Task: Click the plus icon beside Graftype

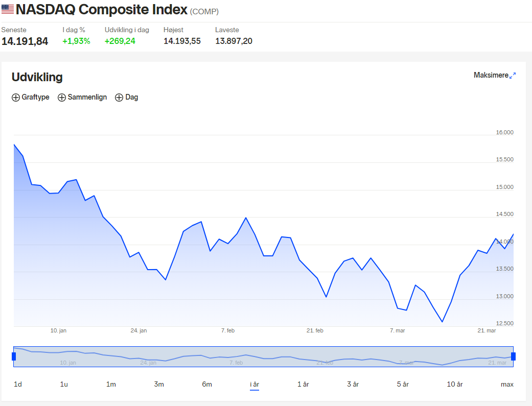Action: (x=16, y=98)
